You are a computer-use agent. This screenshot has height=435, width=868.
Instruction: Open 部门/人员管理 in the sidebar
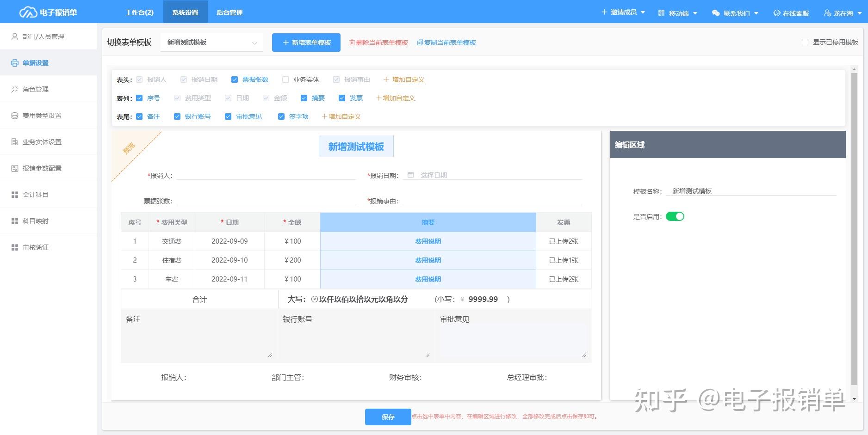tap(48, 37)
